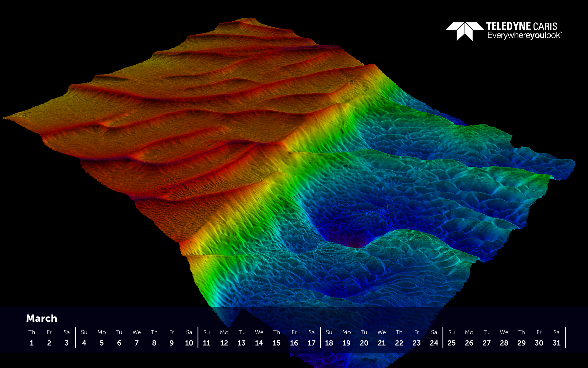Select date 16 in the calendar

pos(294,343)
